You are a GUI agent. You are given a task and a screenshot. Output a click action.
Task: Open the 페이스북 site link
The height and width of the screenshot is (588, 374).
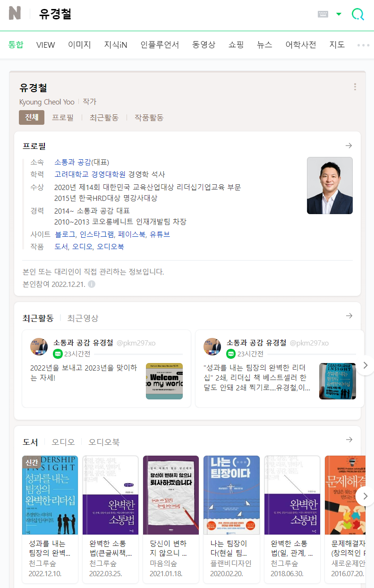click(x=132, y=234)
